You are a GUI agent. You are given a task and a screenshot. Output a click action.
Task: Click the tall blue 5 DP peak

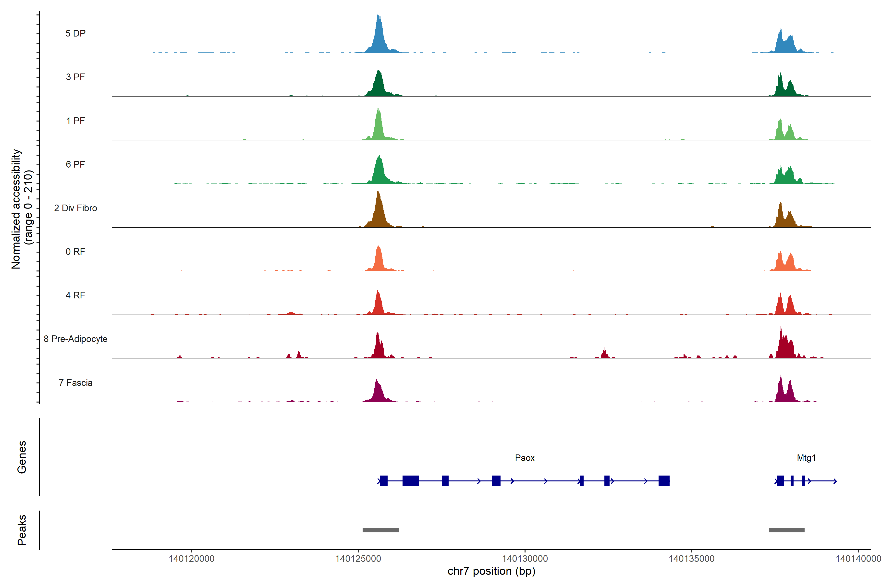point(379,37)
